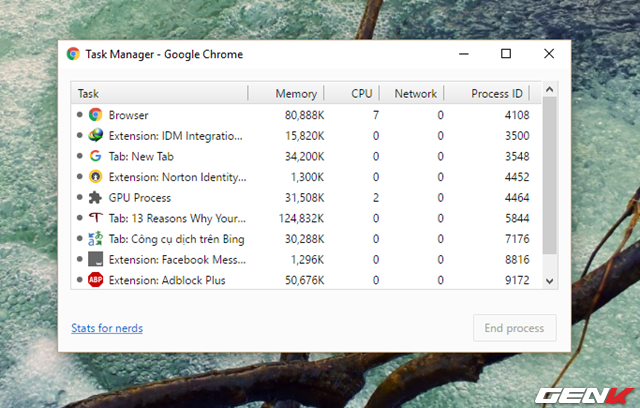This screenshot has width=640, height=408.
Task: Click process ID 4108
Action: [x=517, y=115]
